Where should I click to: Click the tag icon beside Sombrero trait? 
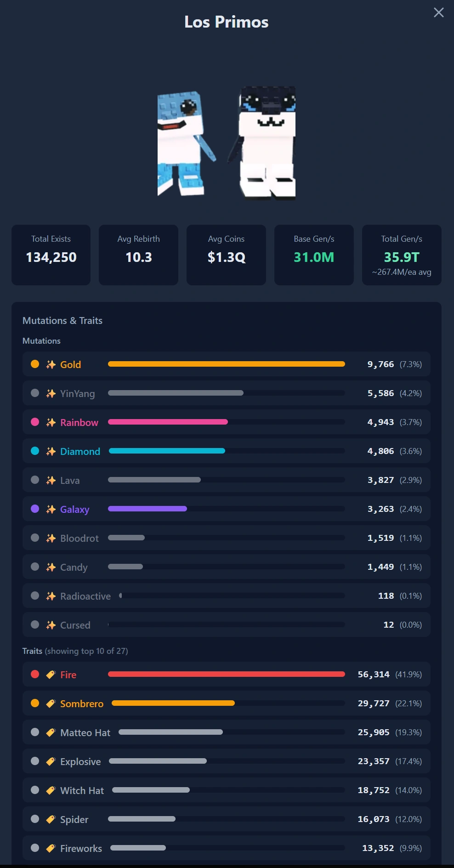coord(51,704)
